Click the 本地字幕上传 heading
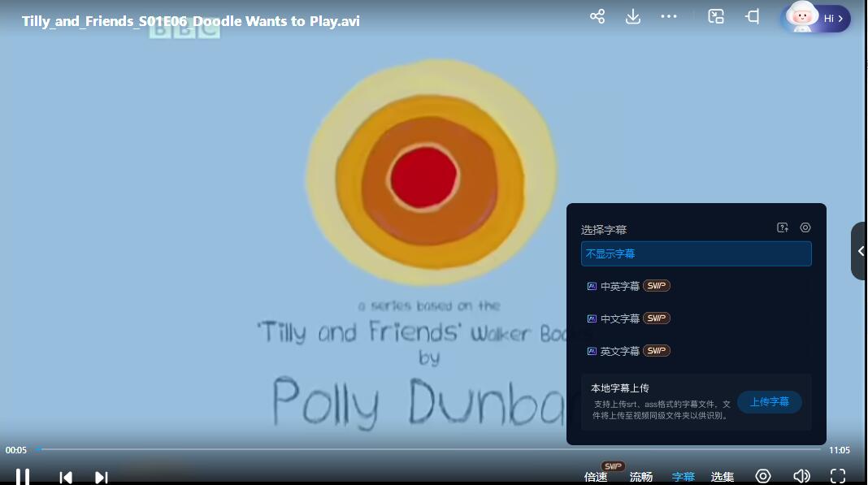Image resolution: width=868 pixels, height=485 pixels. (620, 388)
